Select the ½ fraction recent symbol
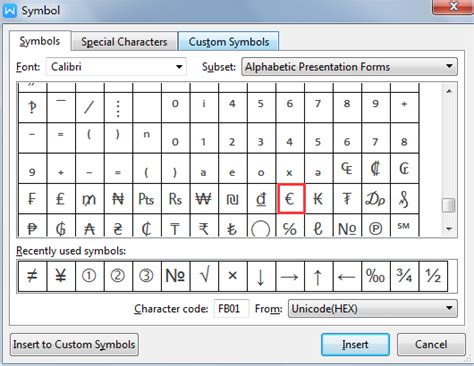The width and height of the screenshot is (474, 366). point(433,276)
